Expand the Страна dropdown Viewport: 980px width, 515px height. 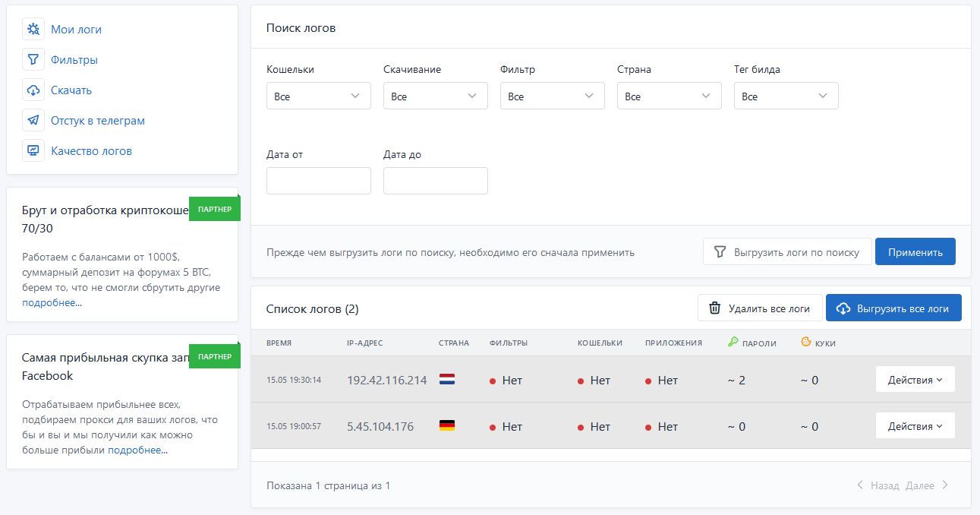[x=669, y=96]
